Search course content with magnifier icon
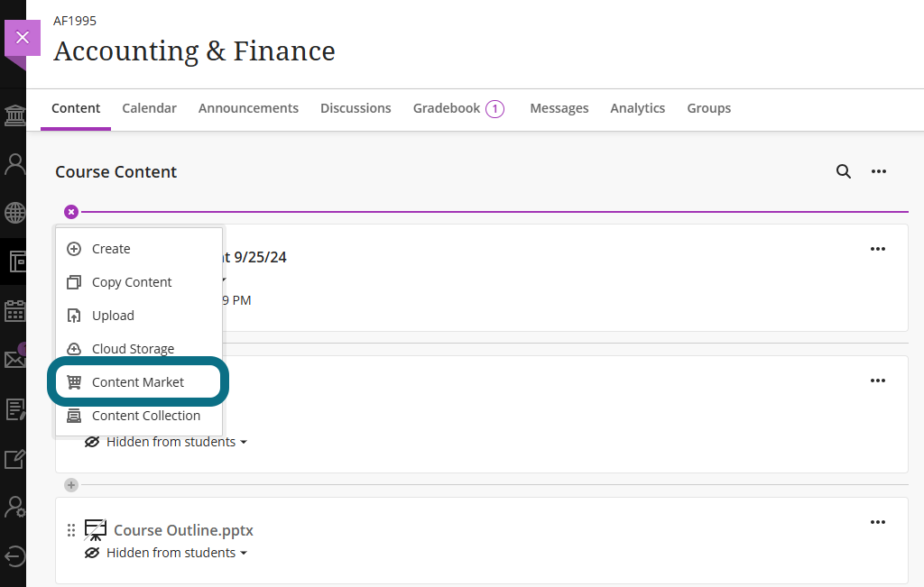This screenshot has height=587, width=924. click(844, 171)
